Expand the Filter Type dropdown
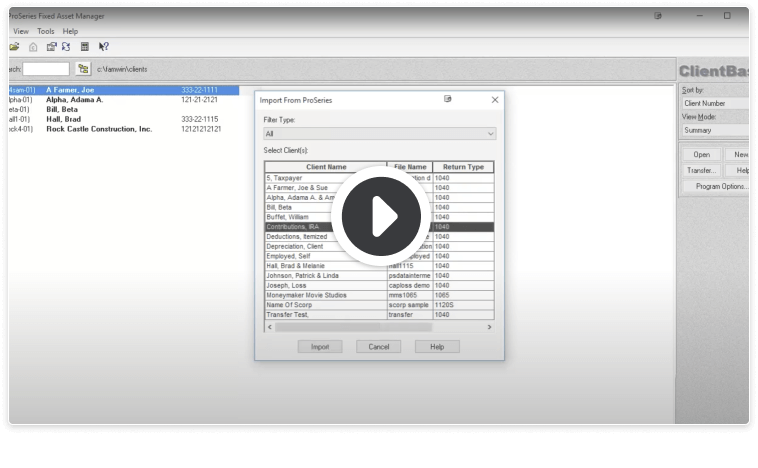Screen dimensions: 758x468 (x=379, y=133)
